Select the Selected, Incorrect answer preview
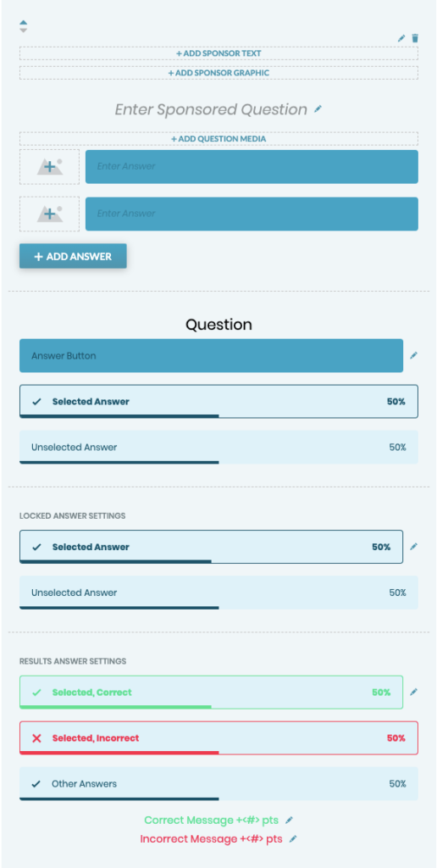Viewport: 437px width, 868px height. coord(218,738)
